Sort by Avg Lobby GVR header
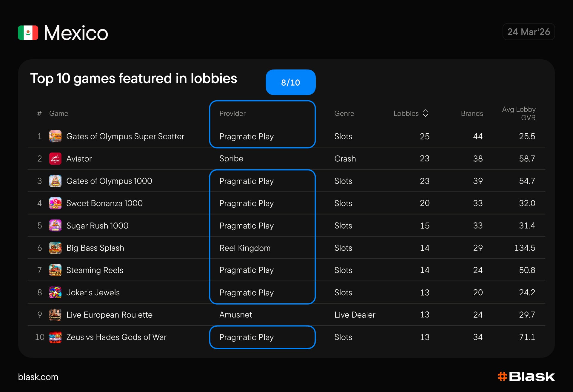Screen dimensions: 573x392 pos(519,113)
